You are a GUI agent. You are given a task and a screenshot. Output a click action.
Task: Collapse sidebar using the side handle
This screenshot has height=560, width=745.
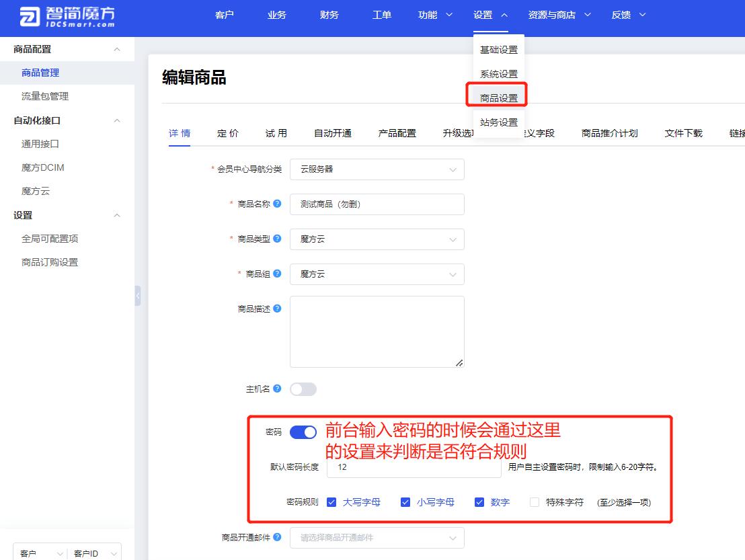pyautogui.click(x=138, y=296)
